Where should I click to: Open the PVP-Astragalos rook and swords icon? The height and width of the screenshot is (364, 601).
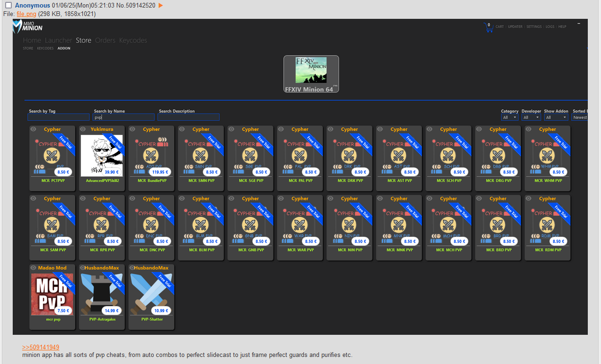pos(102,294)
